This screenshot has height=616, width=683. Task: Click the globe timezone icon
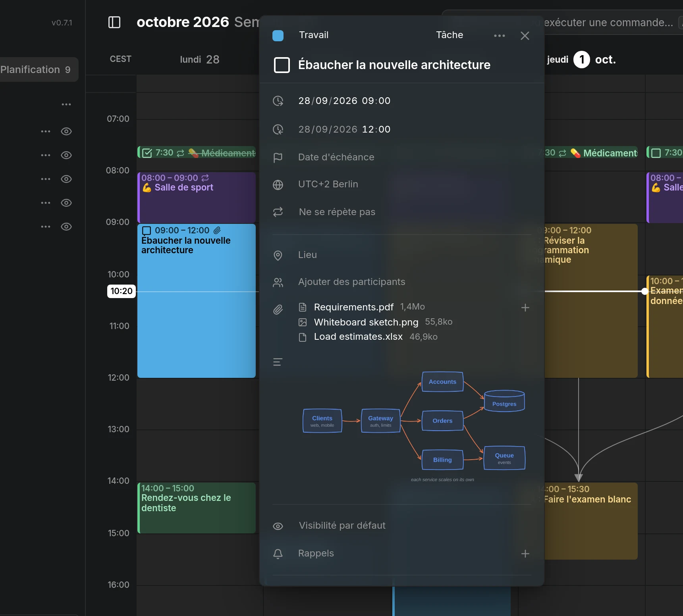click(x=278, y=185)
